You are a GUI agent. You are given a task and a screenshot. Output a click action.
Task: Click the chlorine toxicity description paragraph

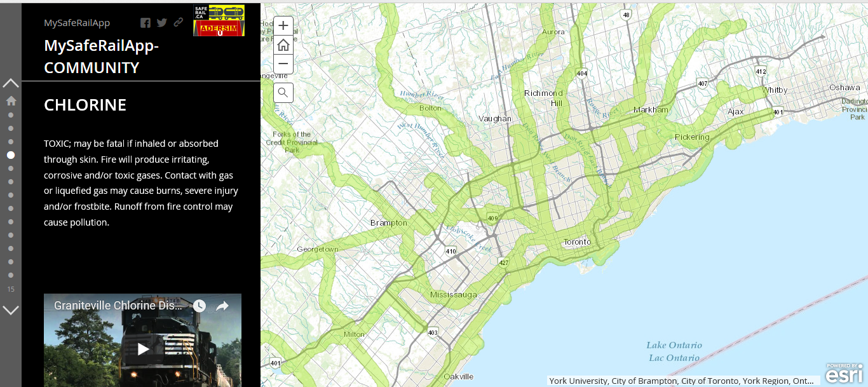pyautogui.click(x=141, y=183)
